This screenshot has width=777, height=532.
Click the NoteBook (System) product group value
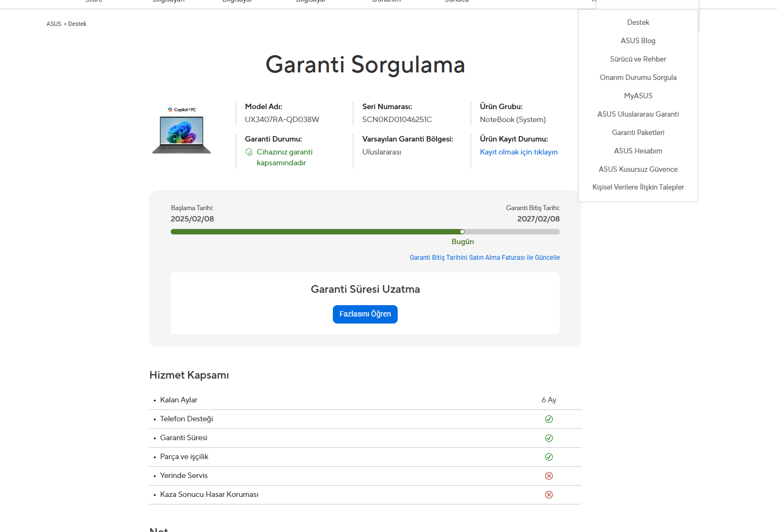pyautogui.click(x=513, y=120)
